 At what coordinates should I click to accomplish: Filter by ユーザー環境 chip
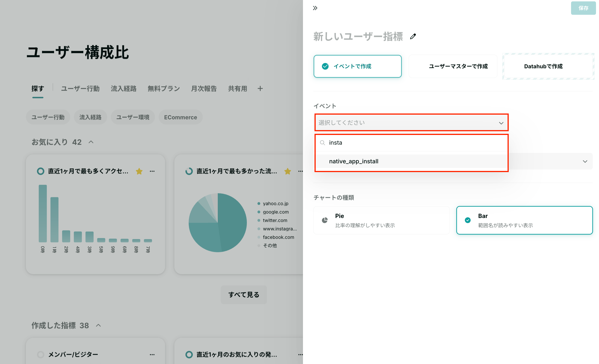coord(133,117)
